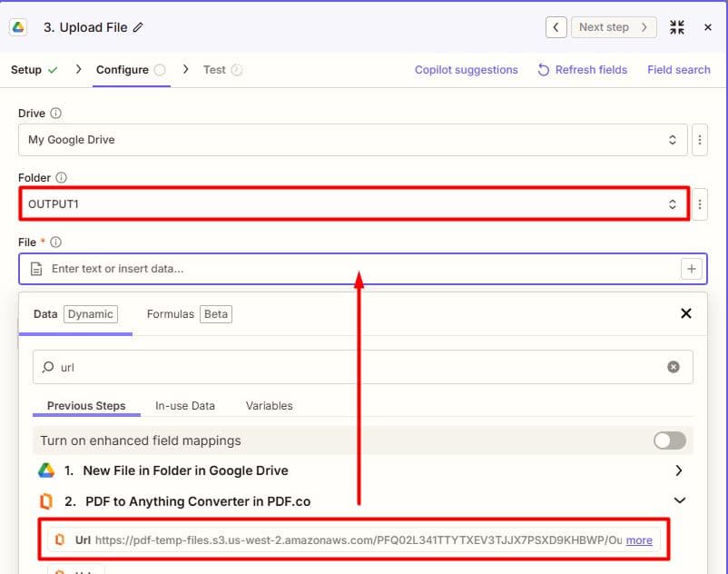
Task: Switch to the Formulas Beta tab
Action: click(190, 314)
